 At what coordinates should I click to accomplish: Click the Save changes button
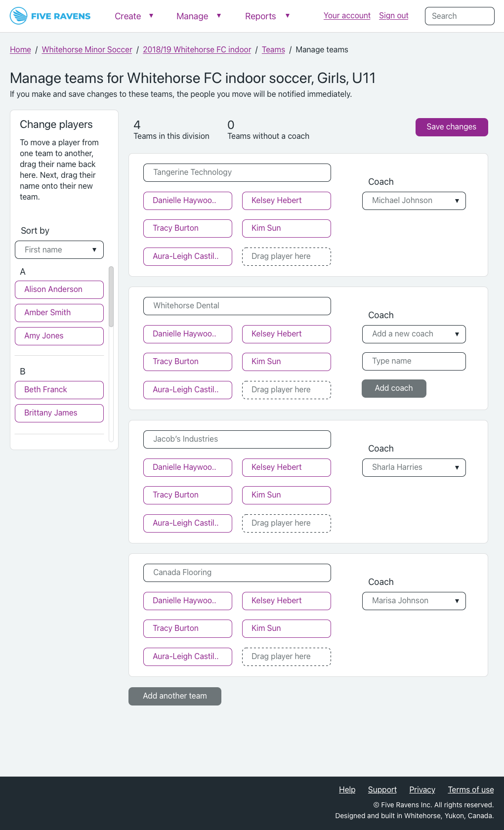point(451,127)
